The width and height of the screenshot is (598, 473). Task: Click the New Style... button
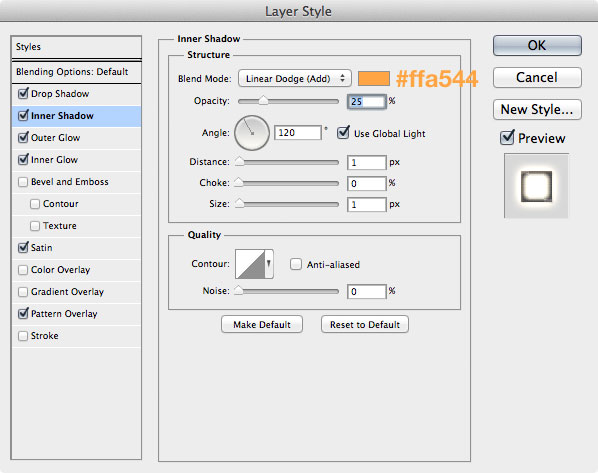537,109
